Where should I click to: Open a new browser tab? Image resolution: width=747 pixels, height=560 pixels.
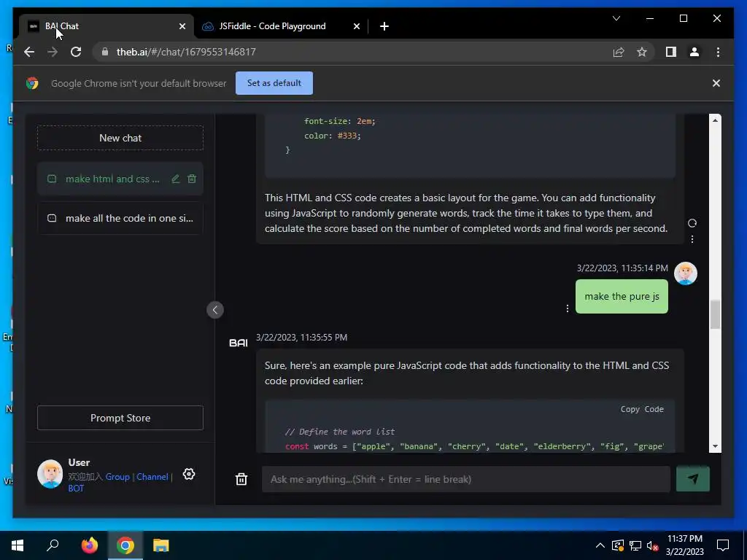coord(384,26)
